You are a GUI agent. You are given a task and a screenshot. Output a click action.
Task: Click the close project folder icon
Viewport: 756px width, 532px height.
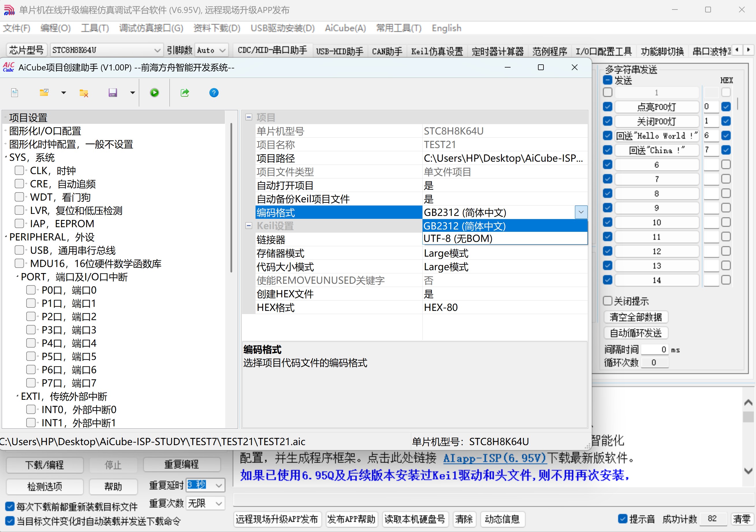pos(84,93)
